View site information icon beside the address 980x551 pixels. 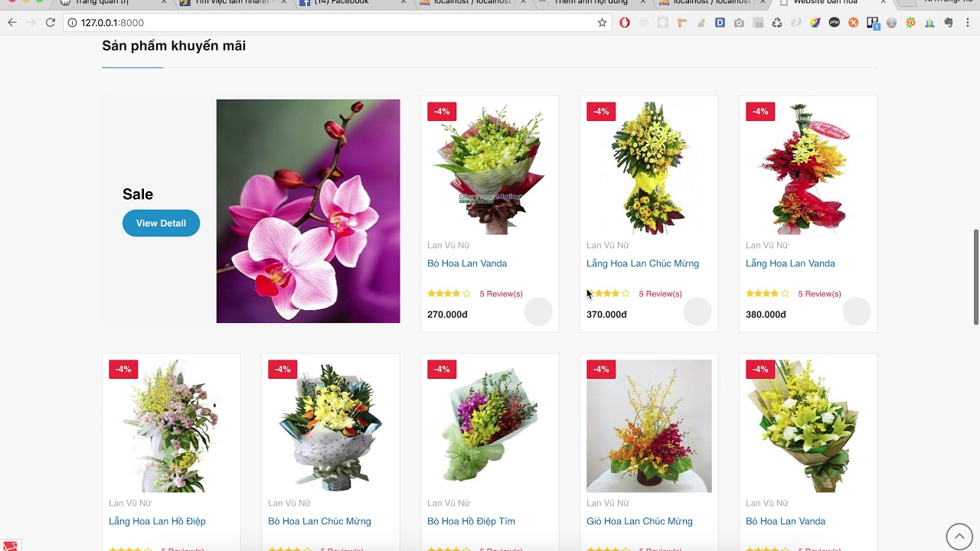click(x=71, y=23)
